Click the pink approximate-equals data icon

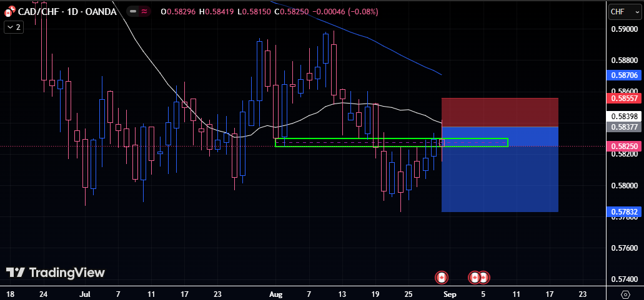pos(144,11)
